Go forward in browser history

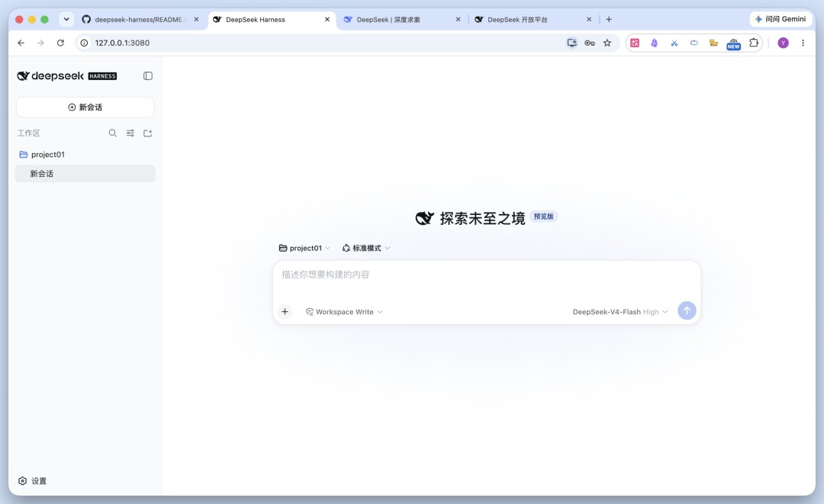(x=40, y=43)
